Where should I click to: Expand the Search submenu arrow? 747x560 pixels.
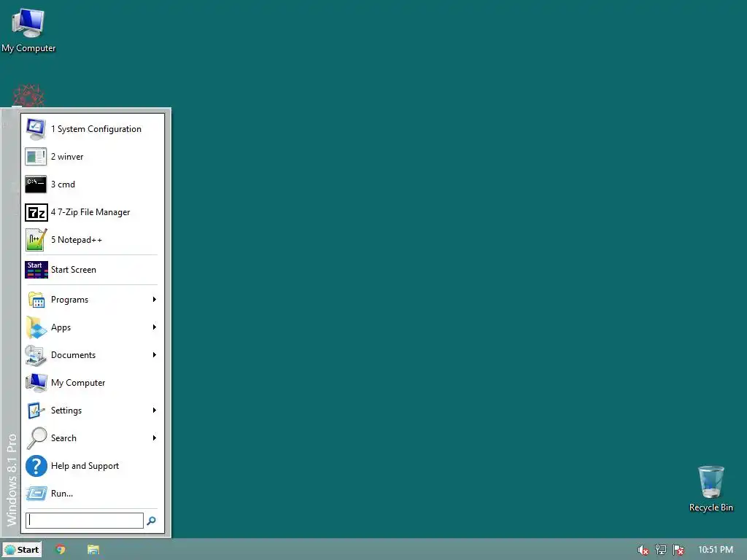click(x=155, y=437)
